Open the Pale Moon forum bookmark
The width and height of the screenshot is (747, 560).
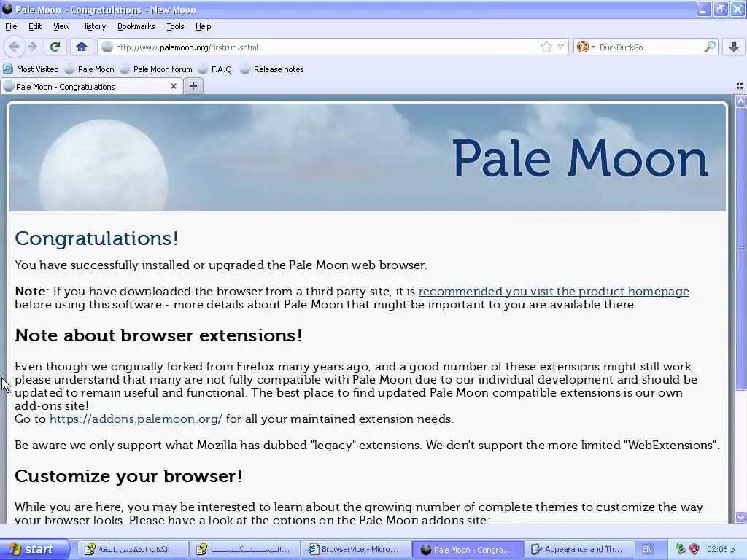click(156, 69)
